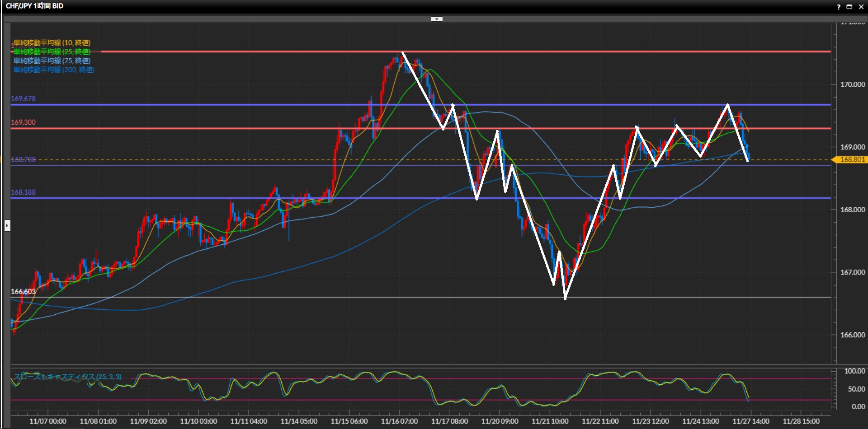Viewport: 868px width, 429px height.
Task: Expand the left side panel arrow
Action: click(7, 225)
